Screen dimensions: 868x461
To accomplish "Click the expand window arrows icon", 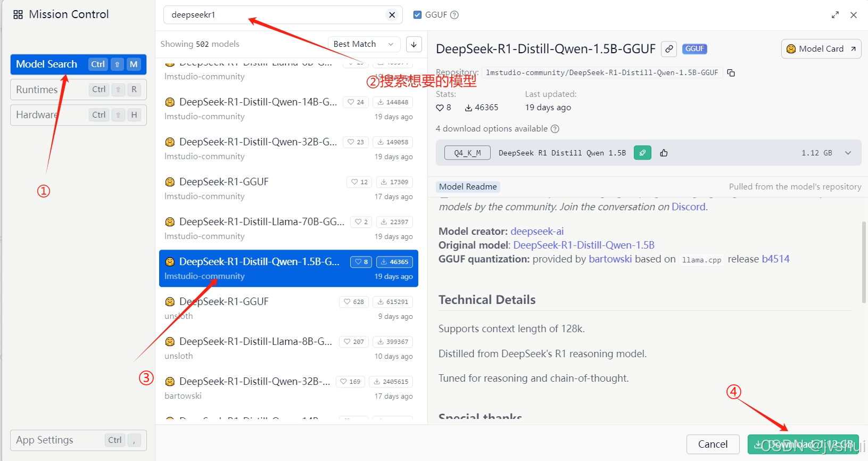I will click(835, 15).
